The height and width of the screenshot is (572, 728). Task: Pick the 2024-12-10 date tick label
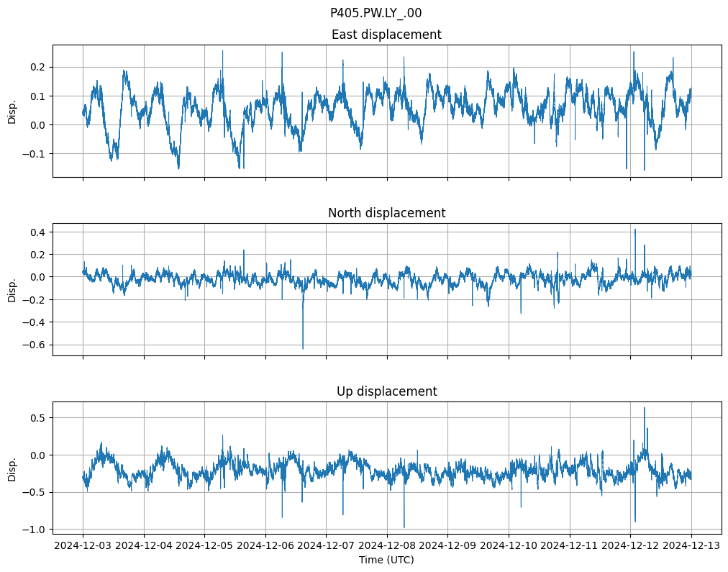coord(509,545)
